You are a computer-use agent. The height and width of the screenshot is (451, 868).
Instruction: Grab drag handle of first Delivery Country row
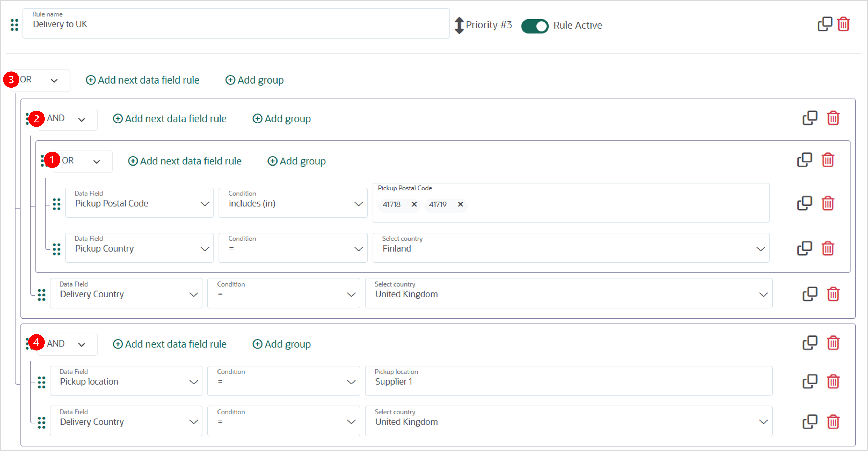coord(41,295)
